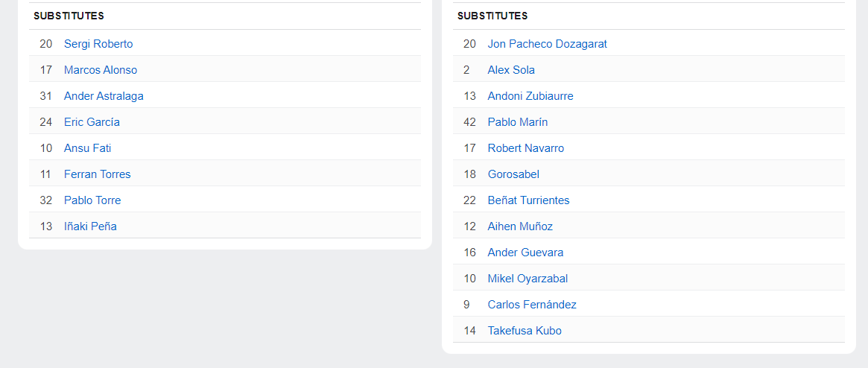The height and width of the screenshot is (368, 868).
Task: Open Robert Navarro profile link
Action: (526, 148)
